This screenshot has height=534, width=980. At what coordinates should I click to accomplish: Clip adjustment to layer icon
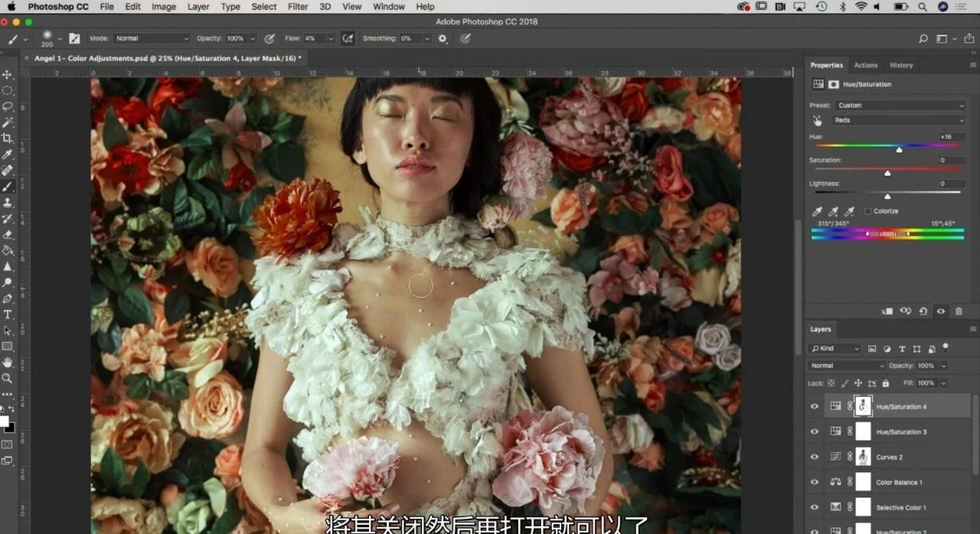click(888, 311)
